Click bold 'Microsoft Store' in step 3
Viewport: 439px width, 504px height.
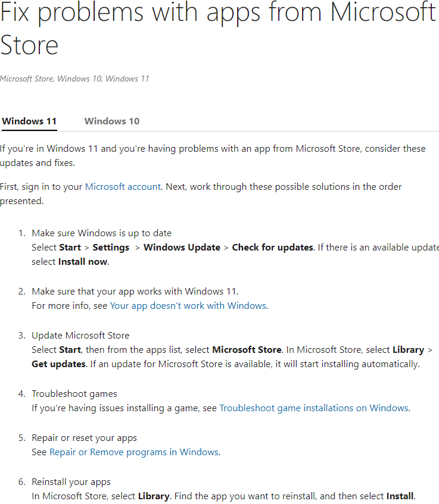coord(247,350)
